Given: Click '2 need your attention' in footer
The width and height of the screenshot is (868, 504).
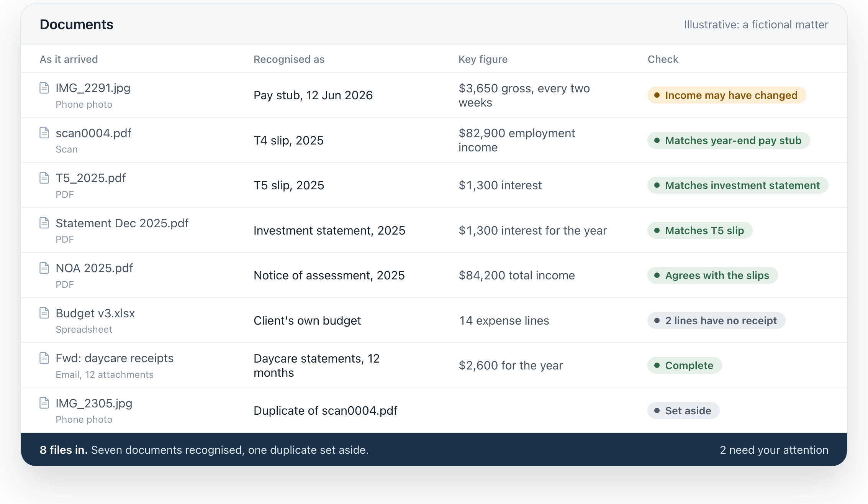Looking at the screenshot, I should tap(774, 450).
